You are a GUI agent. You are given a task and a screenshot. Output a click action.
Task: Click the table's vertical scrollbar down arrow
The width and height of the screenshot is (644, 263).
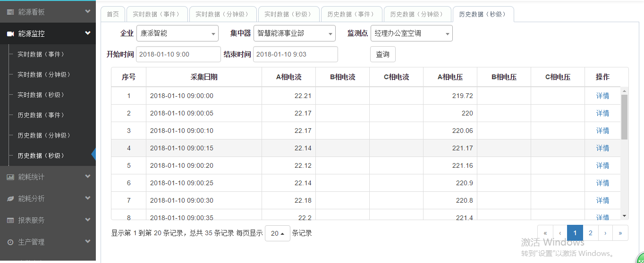point(625,215)
